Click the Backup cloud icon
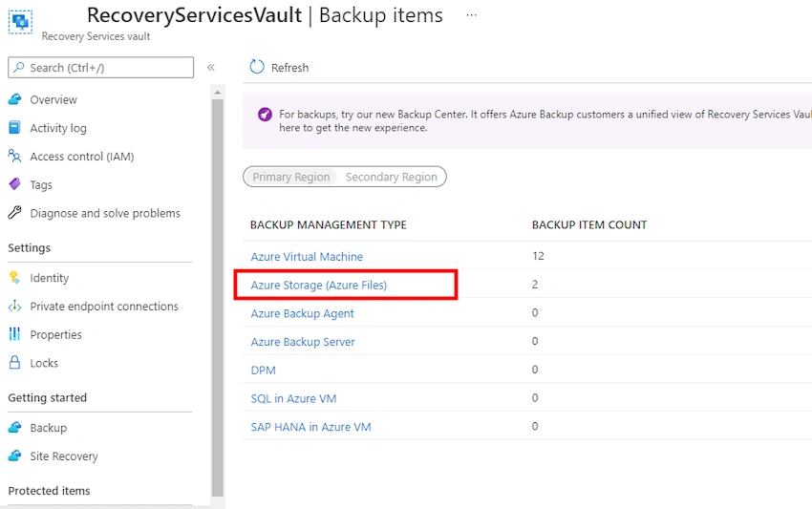This screenshot has width=812, height=509. coord(15,427)
